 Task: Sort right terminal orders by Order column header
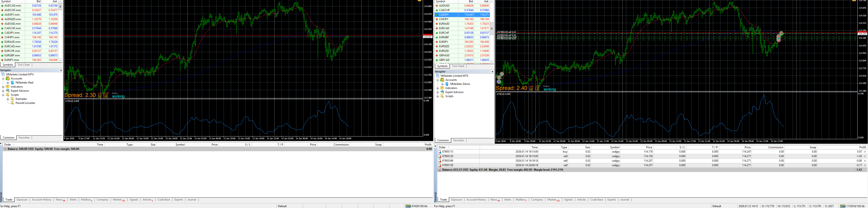458,147
